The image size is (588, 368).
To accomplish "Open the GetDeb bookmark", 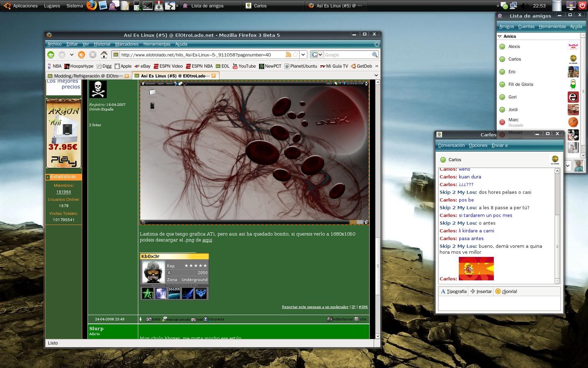I will [362, 66].
